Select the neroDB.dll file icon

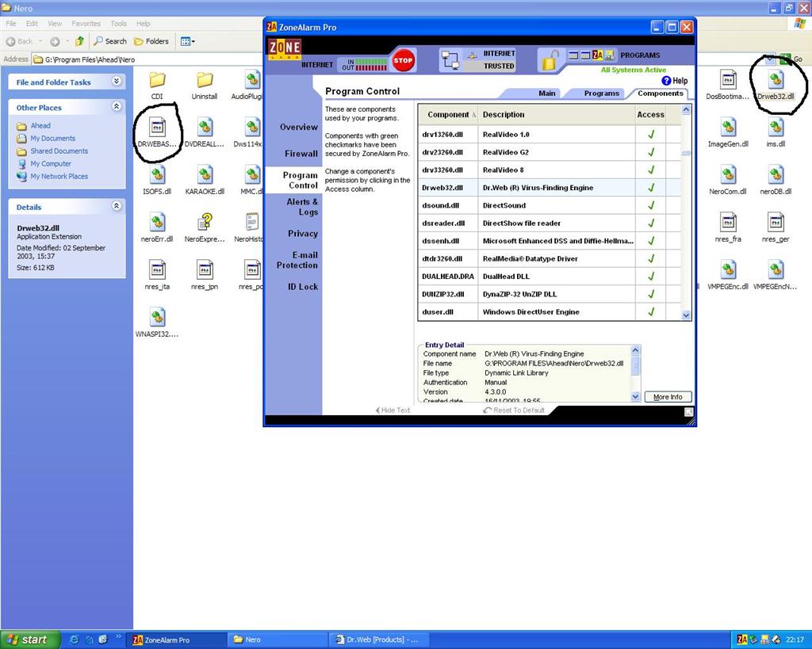tap(776, 175)
